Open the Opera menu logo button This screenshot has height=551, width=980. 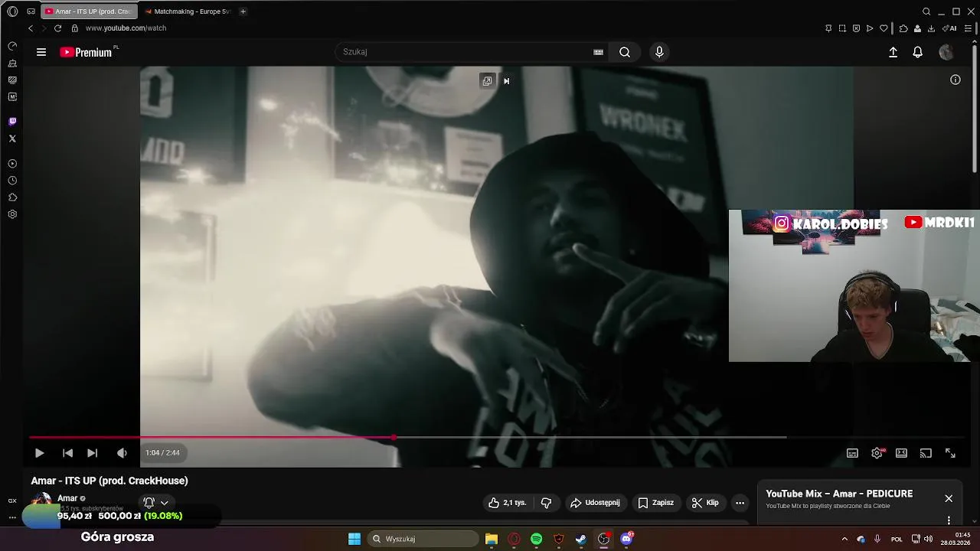click(x=12, y=11)
